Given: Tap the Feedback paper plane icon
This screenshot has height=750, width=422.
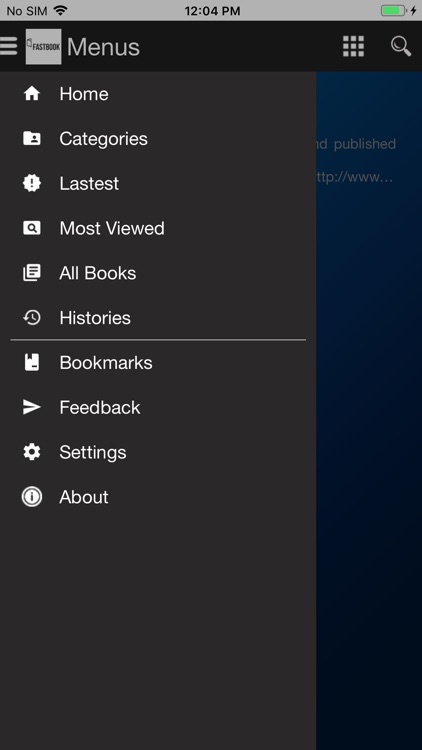Looking at the screenshot, I should (32, 407).
